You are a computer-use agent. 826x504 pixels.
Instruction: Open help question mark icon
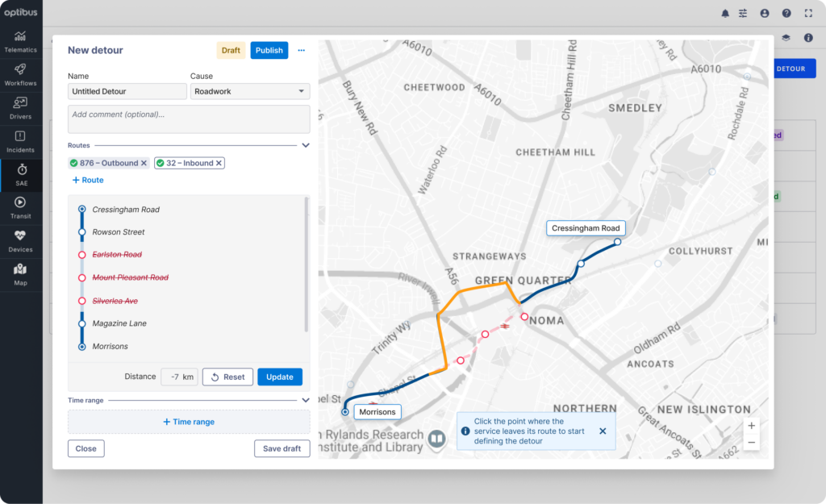[786, 14]
